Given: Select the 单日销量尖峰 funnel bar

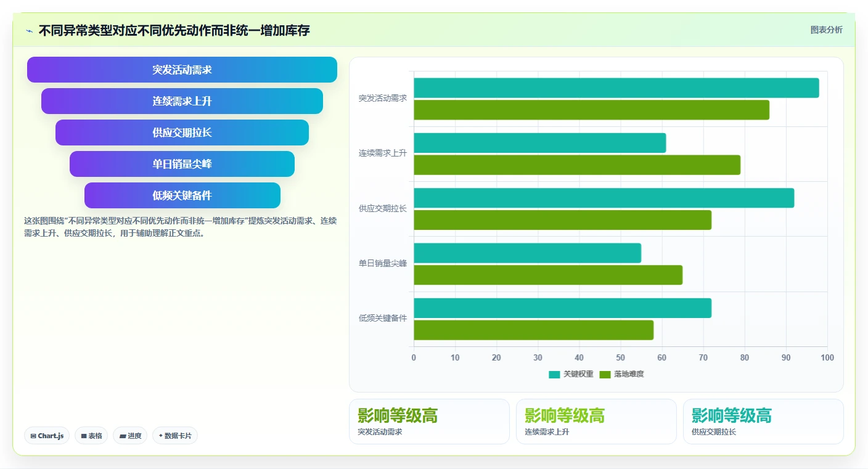Looking at the screenshot, I should coord(182,164).
